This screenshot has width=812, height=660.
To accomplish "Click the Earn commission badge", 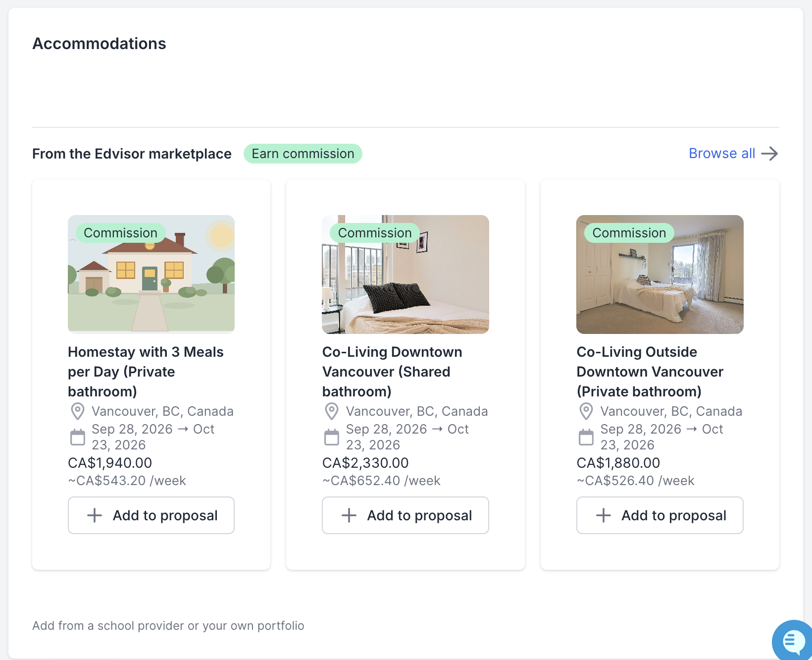I will coord(303,154).
